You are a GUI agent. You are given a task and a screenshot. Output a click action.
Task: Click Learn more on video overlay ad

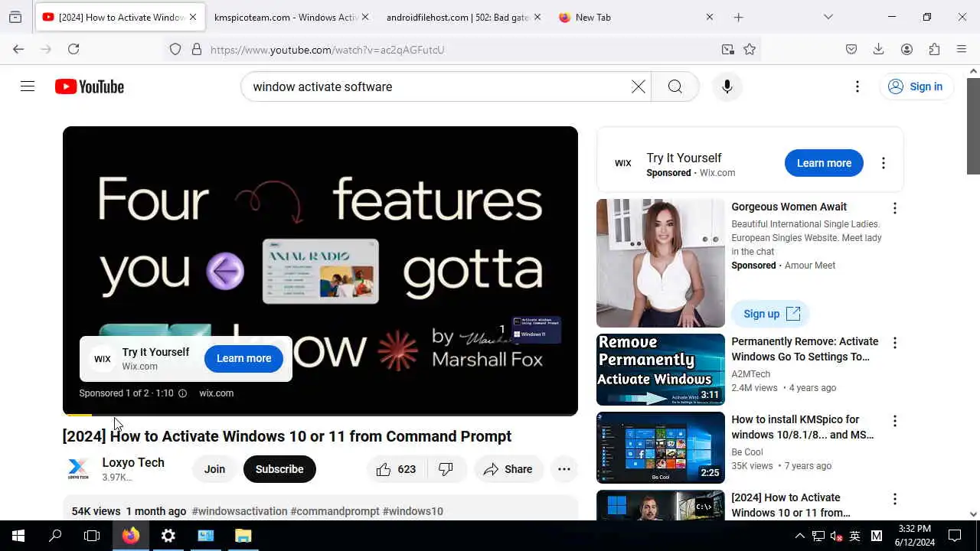243,358
